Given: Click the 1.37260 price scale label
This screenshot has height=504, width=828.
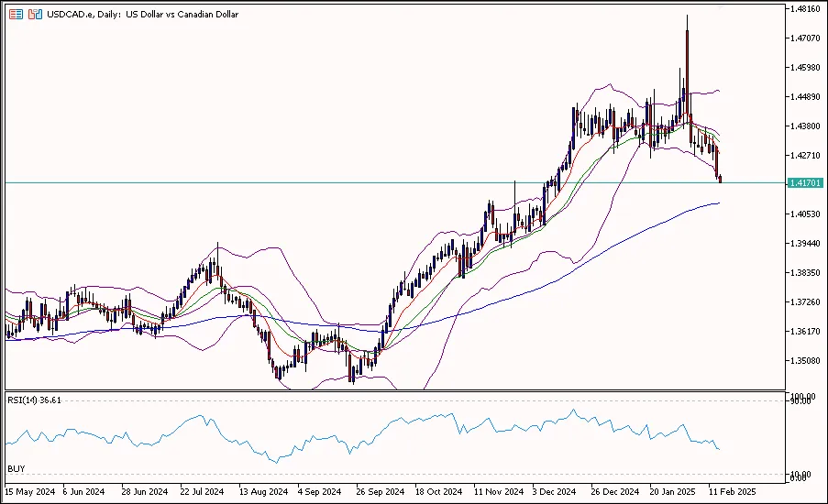Looking at the screenshot, I should 803,301.
